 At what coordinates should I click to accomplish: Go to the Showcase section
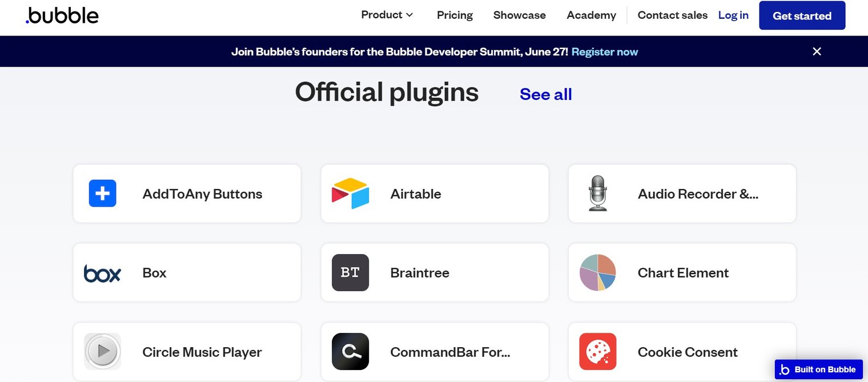click(x=519, y=15)
